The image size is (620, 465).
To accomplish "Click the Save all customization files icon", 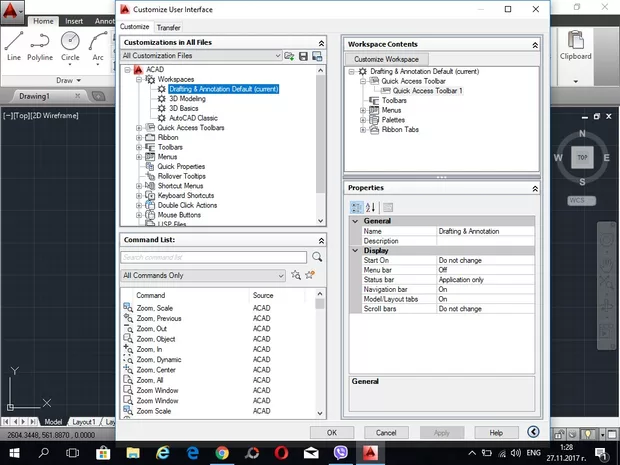I will click(304, 57).
